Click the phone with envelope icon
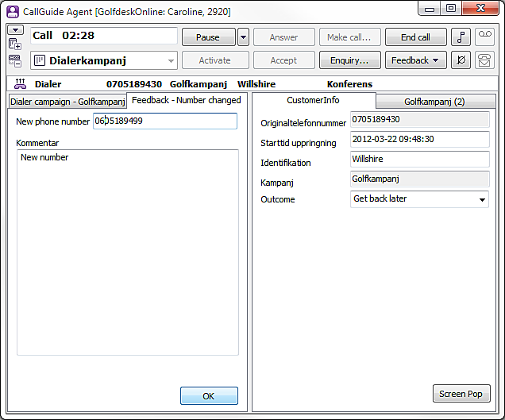The height and width of the screenshot is (420, 505). [x=484, y=60]
